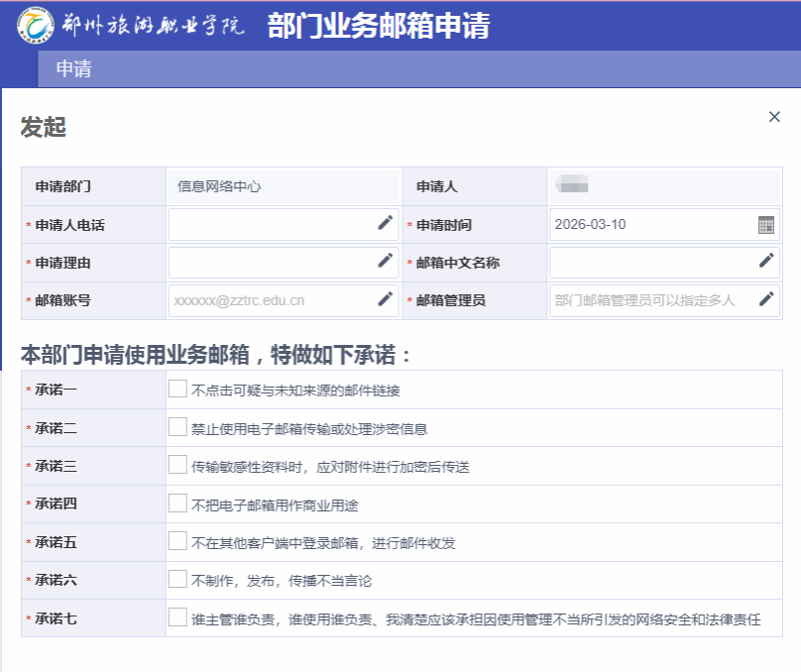Select the 承诺四 不用作商业用途 checkbox
This screenshot has height=672, width=801.
(x=177, y=504)
